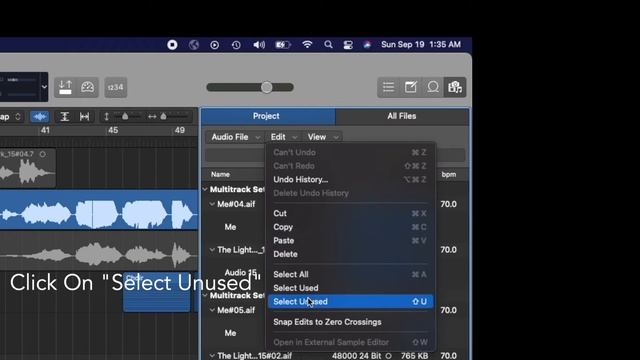Open the LCD display mode chevron
This screenshot has height=360, width=640.
[x=44, y=87]
